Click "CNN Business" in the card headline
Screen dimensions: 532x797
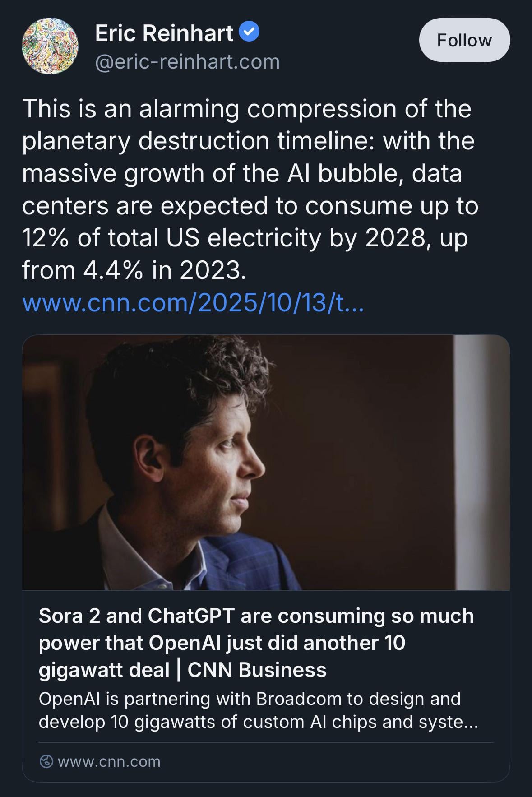coord(257,670)
